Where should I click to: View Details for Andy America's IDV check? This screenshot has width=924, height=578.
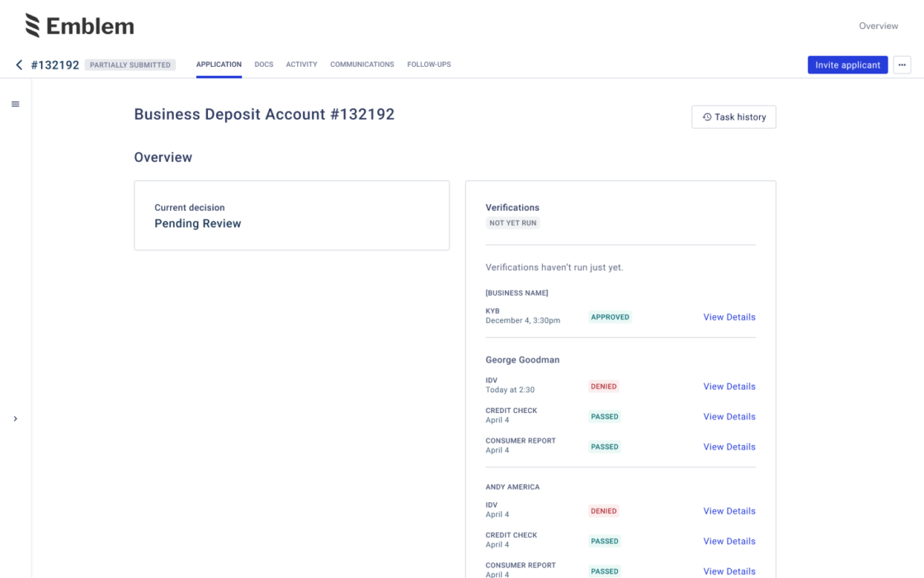click(x=728, y=511)
